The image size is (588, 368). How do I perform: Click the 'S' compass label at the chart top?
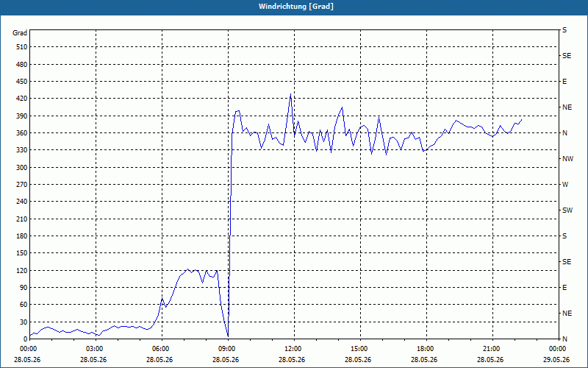tap(564, 30)
